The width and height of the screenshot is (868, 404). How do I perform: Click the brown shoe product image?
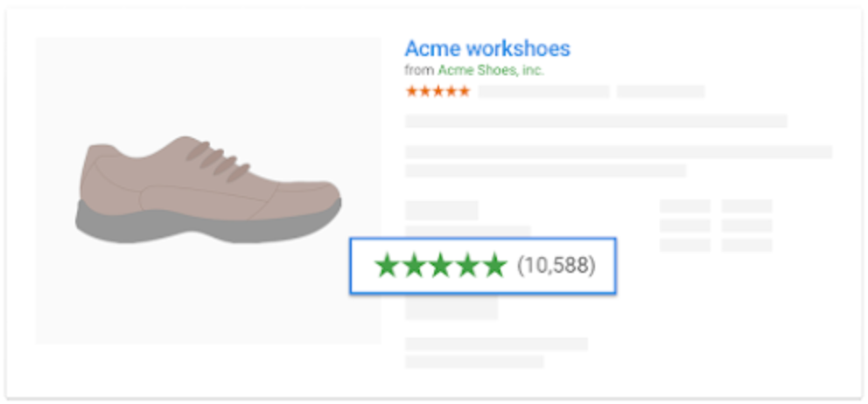[208, 189]
